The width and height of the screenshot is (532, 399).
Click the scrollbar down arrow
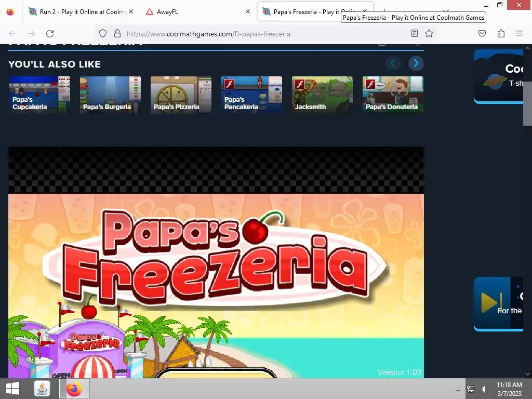click(x=527, y=374)
